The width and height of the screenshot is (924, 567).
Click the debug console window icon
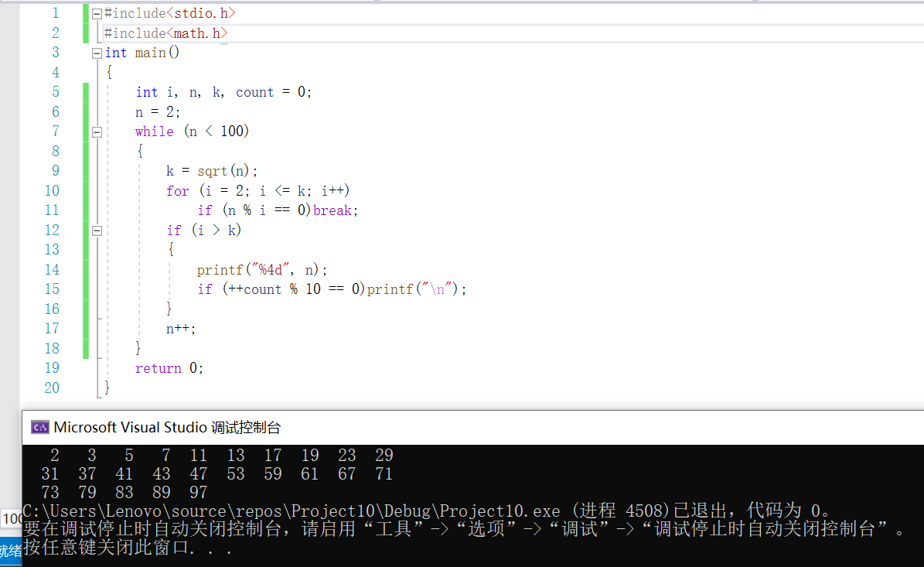40,427
